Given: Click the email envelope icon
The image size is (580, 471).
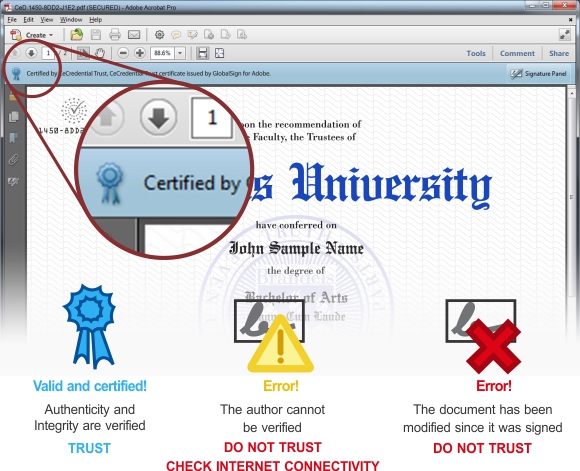Looking at the screenshot, I should point(134,35).
